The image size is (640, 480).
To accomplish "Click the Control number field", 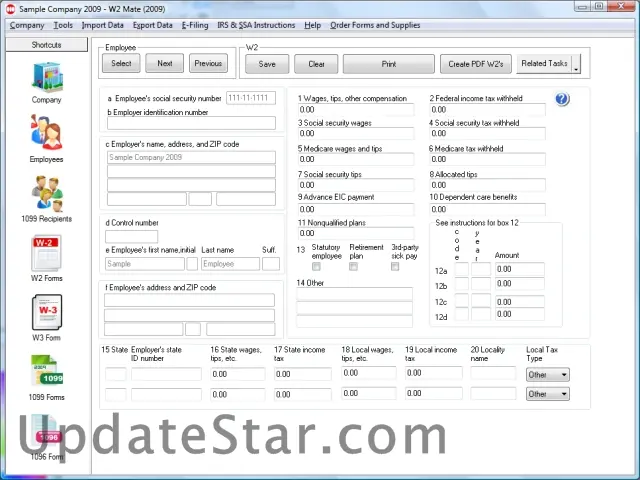I will pos(131,236).
